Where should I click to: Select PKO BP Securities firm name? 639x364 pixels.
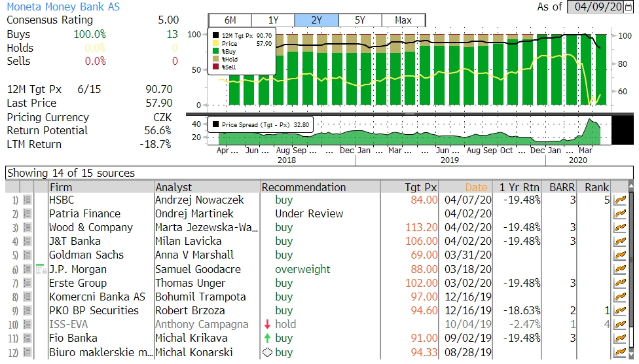click(94, 310)
